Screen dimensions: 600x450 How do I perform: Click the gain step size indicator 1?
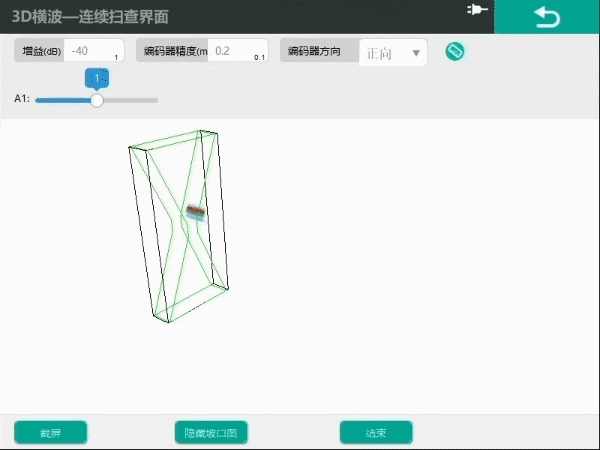click(116, 58)
